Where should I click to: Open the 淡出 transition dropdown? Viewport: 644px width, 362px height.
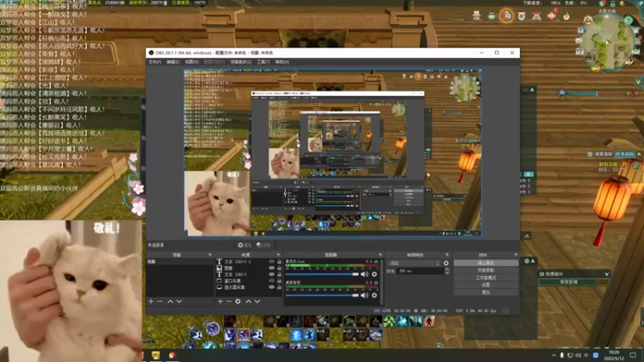[x=414, y=263]
